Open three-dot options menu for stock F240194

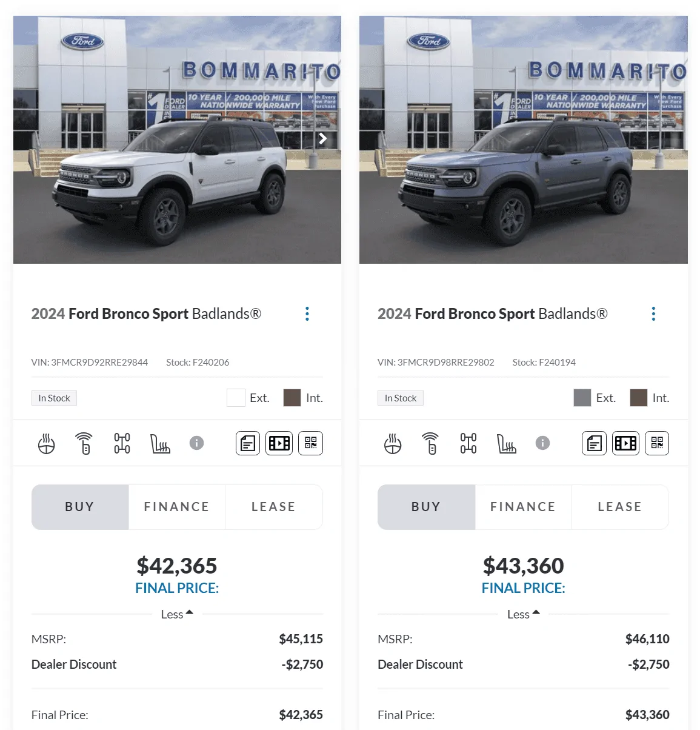click(653, 314)
